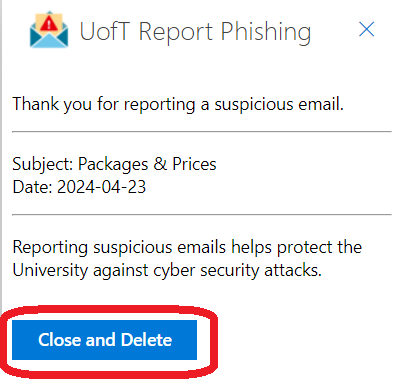Click the thank you confirmation message
Screen dimensions: 397x392
point(178,104)
